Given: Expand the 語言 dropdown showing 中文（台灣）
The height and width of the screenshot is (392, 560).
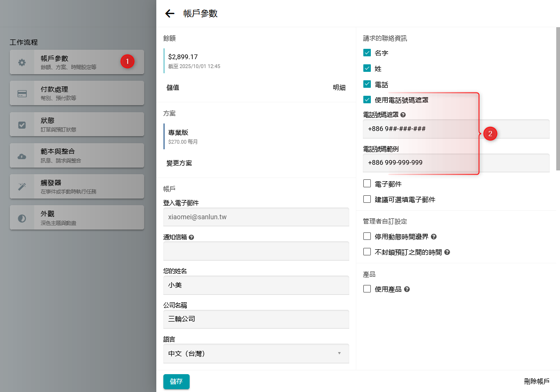Looking at the screenshot, I should point(256,354).
